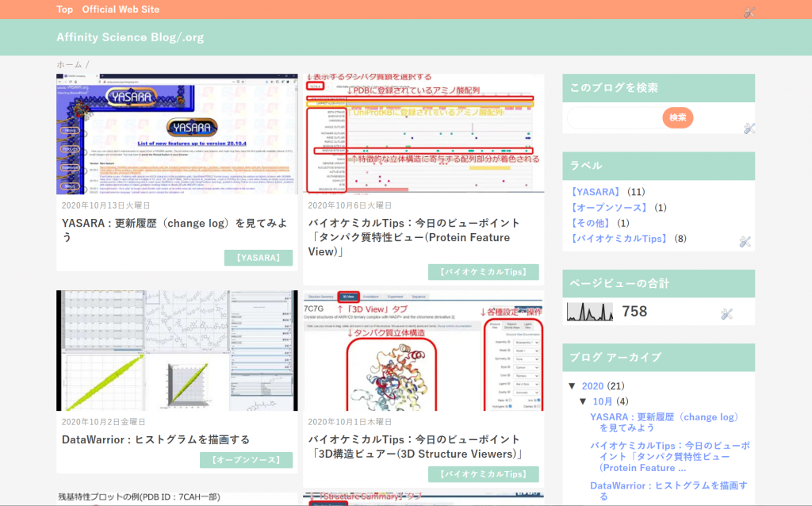This screenshot has height=506, width=812.
Task: Open the page view sparkline graph
Action: [590, 311]
